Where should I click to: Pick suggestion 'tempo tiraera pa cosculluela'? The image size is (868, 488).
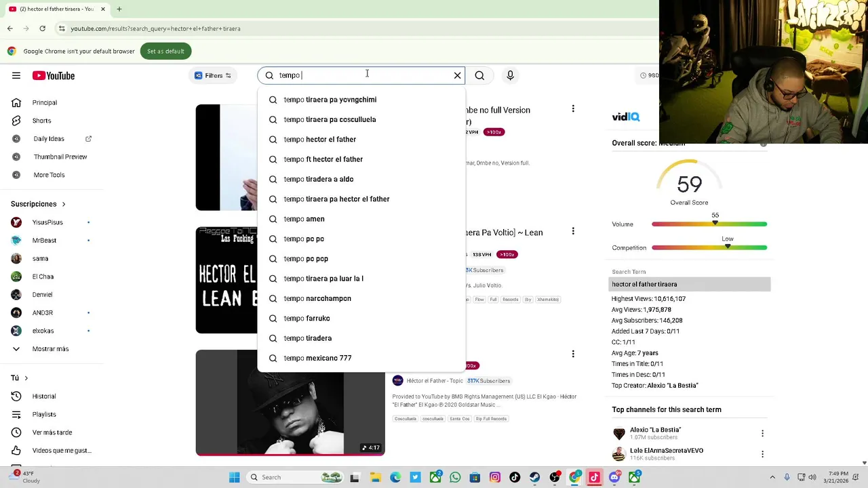point(361,119)
